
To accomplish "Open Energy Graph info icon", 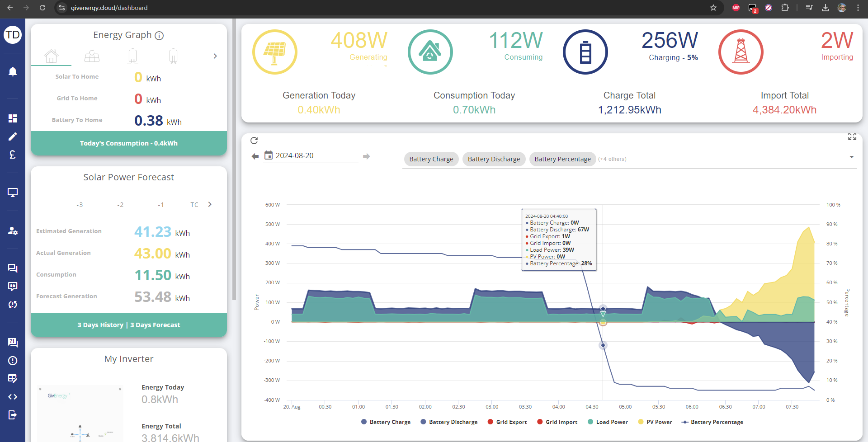I will click(x=159, y=36).
